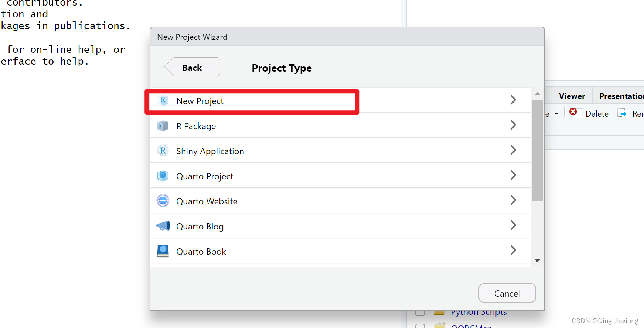This screenshot has height=328, width=644.
Task: Tick the checkbox beside Python Scripts folder
Action: click(420, 313)
